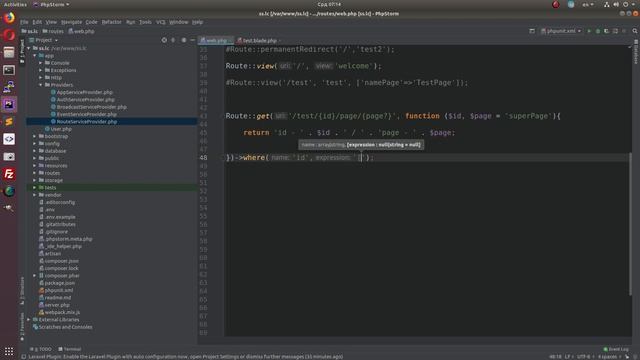640x360 pixels.
Task: Click the tool window toggle in status bar corner
Action: [x=24, y=356]
